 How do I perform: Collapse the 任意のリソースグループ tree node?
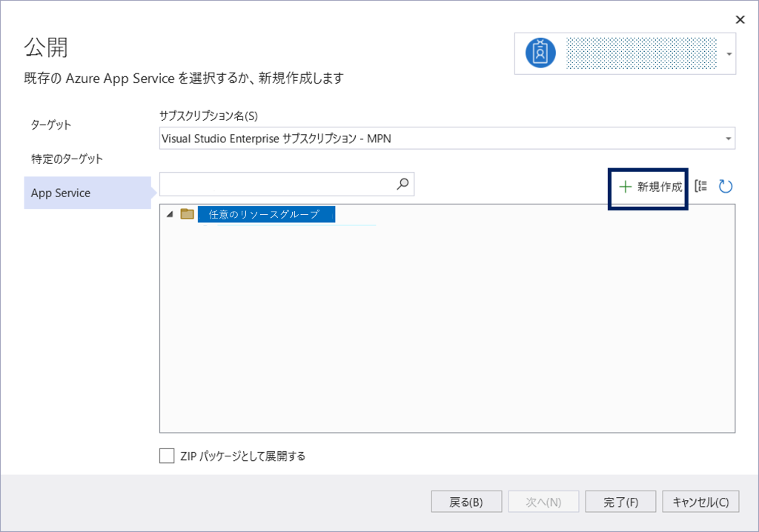(x=170, y=214)
